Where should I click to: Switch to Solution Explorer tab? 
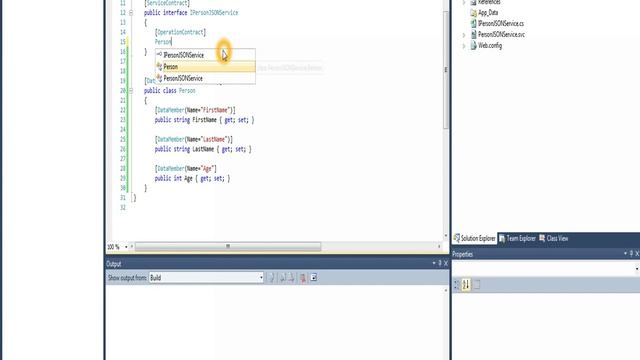[x=474, y=238]
